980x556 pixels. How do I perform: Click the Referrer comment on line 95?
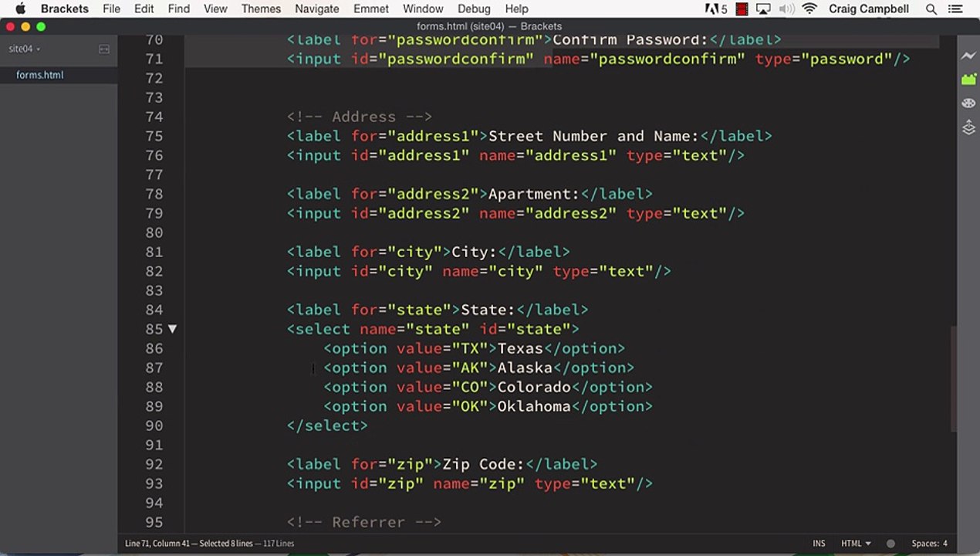pos(364,522)
